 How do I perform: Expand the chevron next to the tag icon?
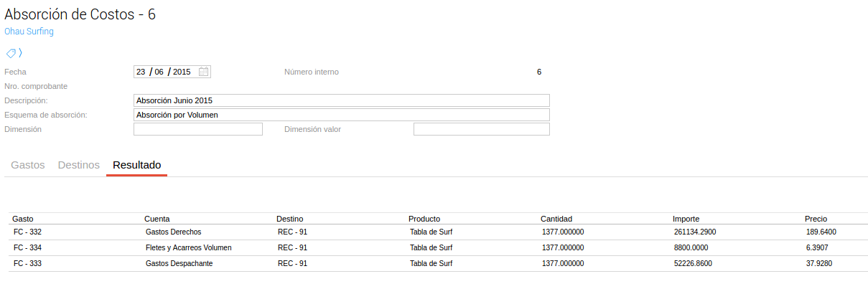point(21,53)
